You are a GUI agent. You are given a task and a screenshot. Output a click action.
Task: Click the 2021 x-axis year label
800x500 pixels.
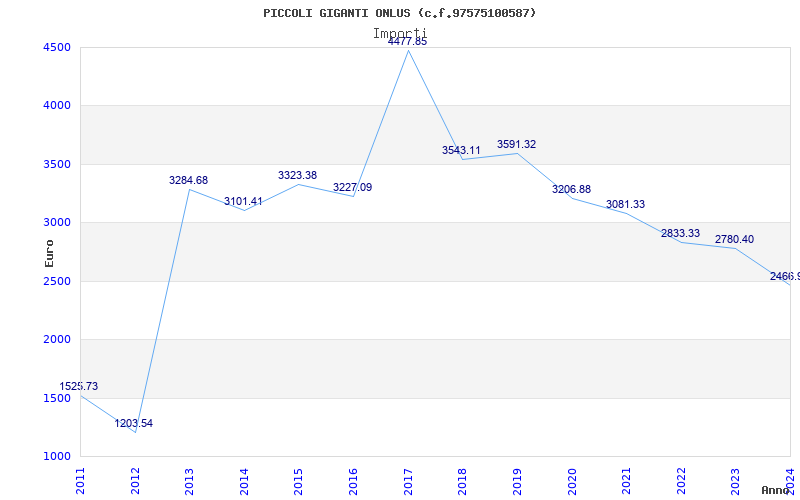626,481
